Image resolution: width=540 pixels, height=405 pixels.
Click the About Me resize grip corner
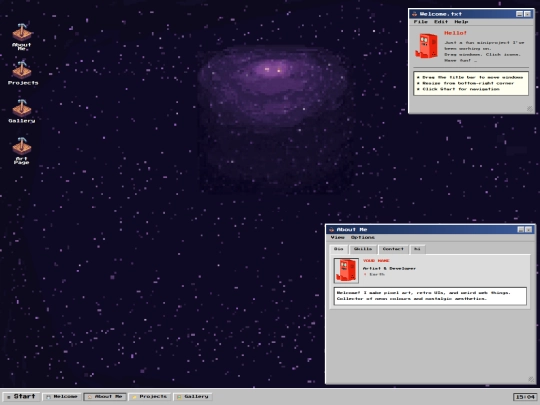(531, 379)
